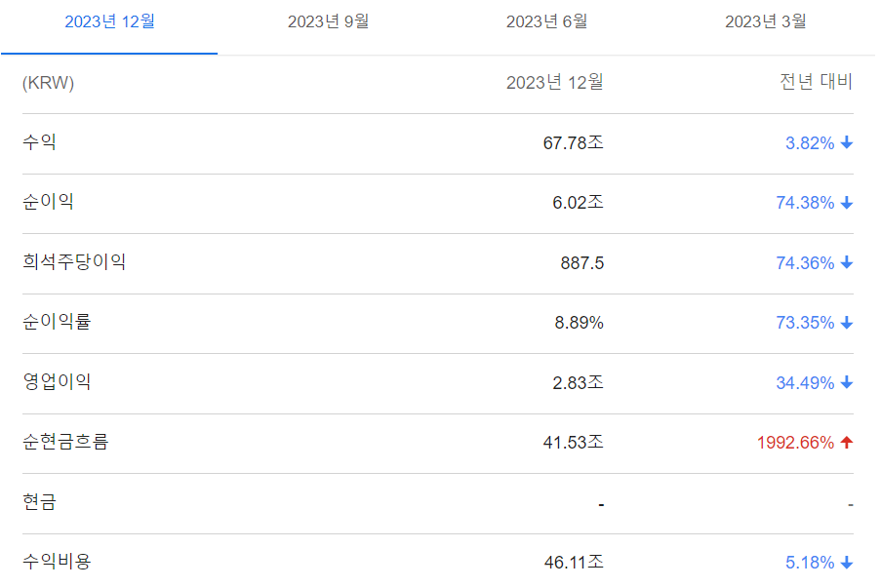Click the 73.35% change value
The image size is (881, 588).
805,323
